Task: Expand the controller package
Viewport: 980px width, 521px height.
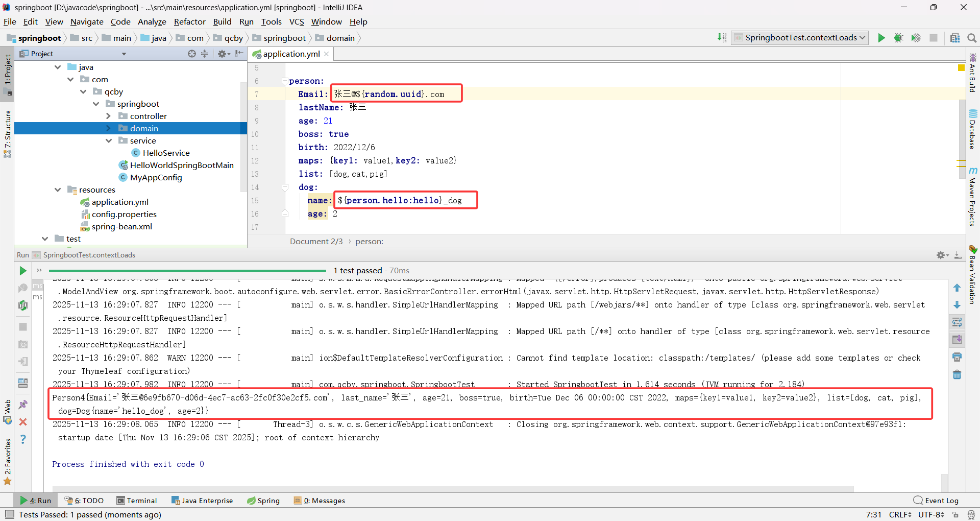Action: pos(108,116)
